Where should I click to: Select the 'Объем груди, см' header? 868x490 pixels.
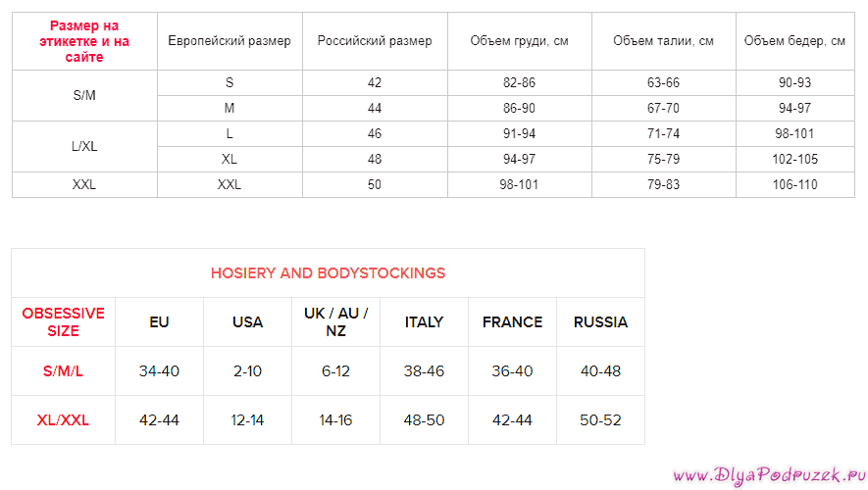pos(519,41)
